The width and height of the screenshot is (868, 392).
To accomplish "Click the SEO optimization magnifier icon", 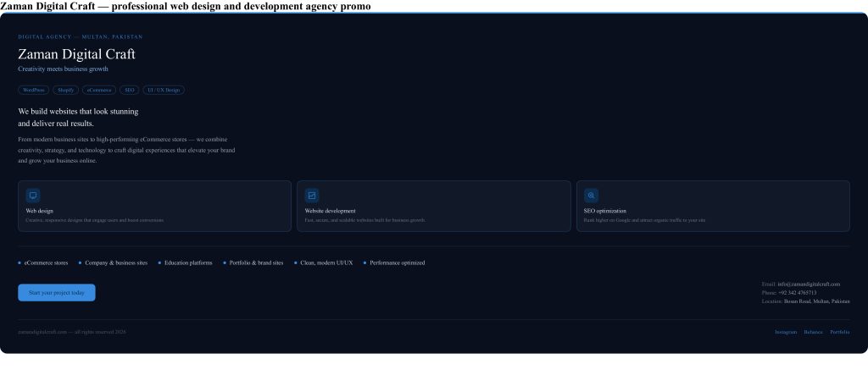I will click(x=591, y=196).
